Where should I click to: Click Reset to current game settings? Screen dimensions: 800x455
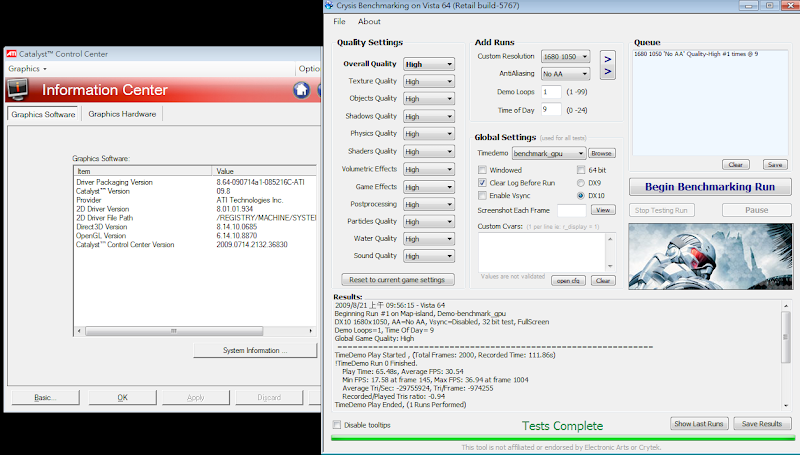(x=397, y=280)
